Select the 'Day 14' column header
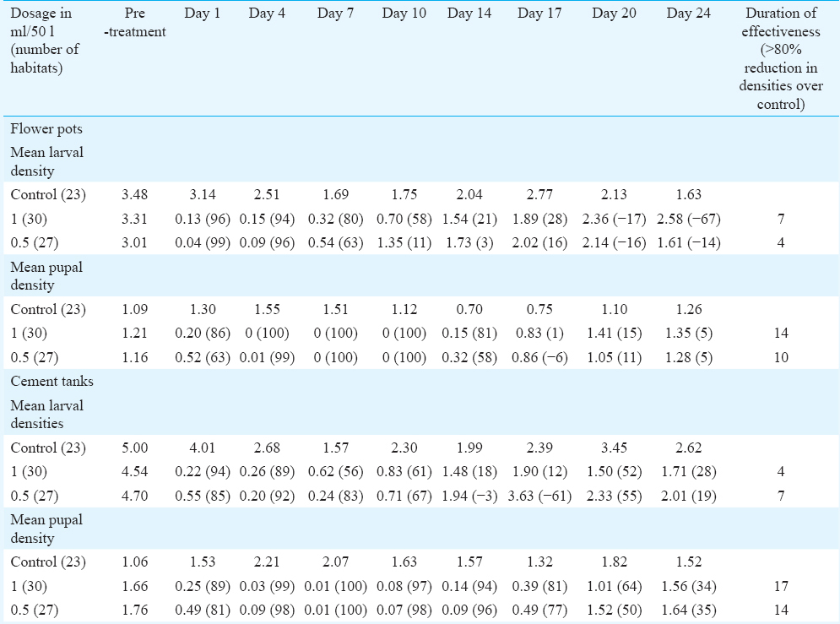 (469, 14)
